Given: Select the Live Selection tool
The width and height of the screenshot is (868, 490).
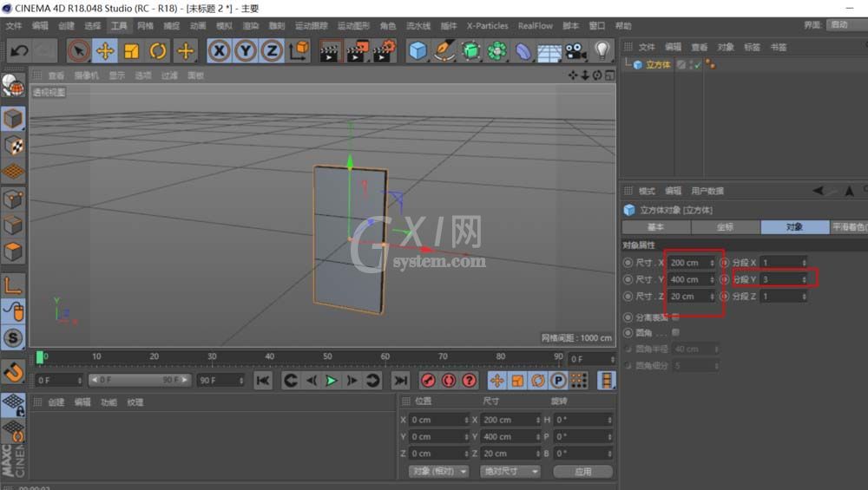Looking at the screenshot, I should (x=79, y=51).
